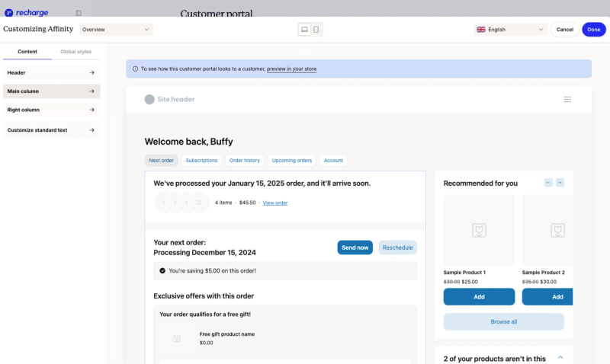Click the Browse all button

click(504, 321)
